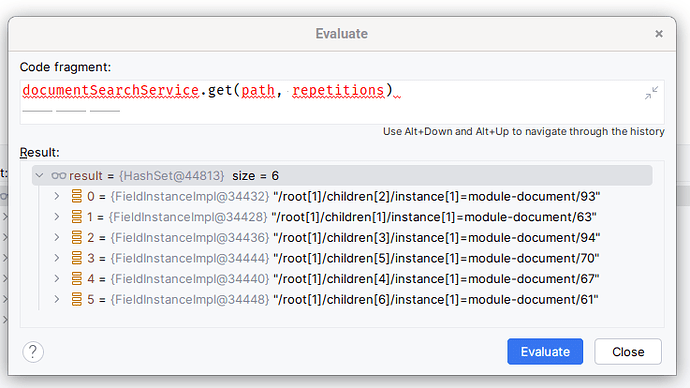Click 'repetitions' in the code fragment
The image size is (690, 388).
338,90
